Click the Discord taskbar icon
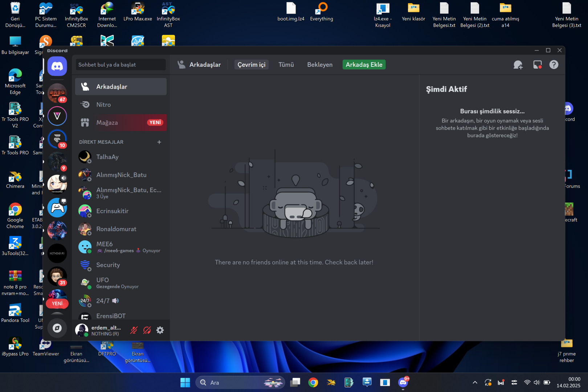Image resolution: width=588 pixels, height=392 pixels. pyautogui.click(x=403, y=383)
